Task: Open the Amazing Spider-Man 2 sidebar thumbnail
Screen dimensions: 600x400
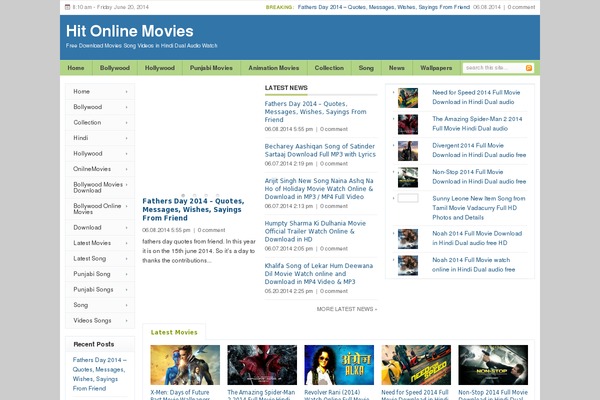Action: click(408, 124)
